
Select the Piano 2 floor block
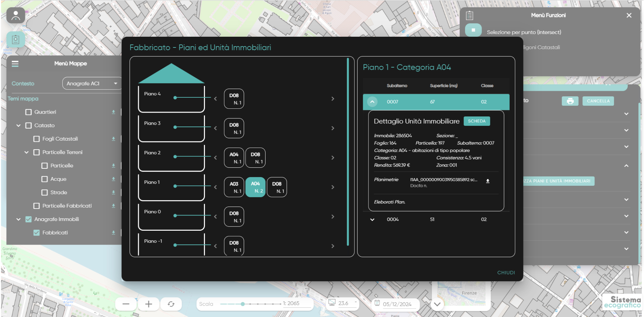[x=171, y=158]
